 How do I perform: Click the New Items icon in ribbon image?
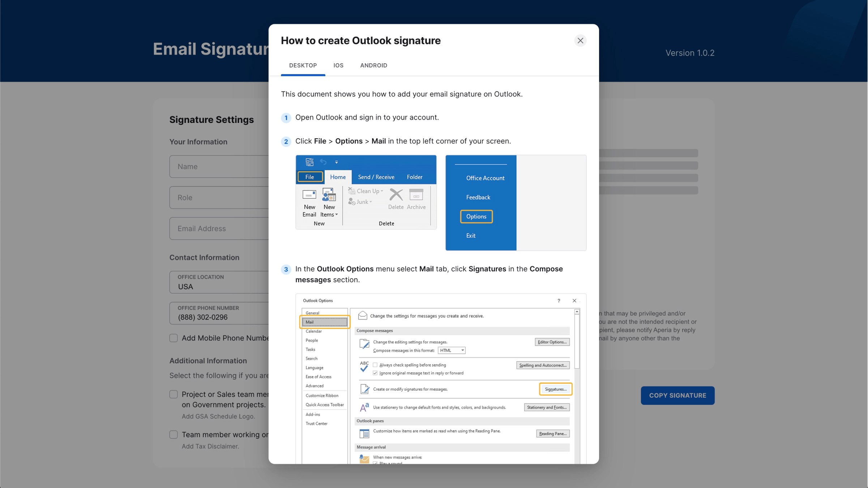pyautogui.click(x=329, y=195)
